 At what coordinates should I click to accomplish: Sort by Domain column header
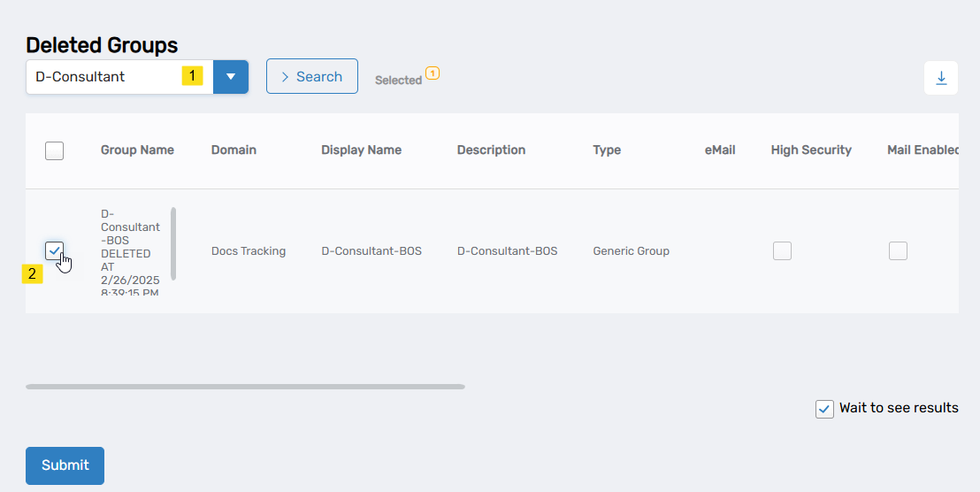point(234,150)
